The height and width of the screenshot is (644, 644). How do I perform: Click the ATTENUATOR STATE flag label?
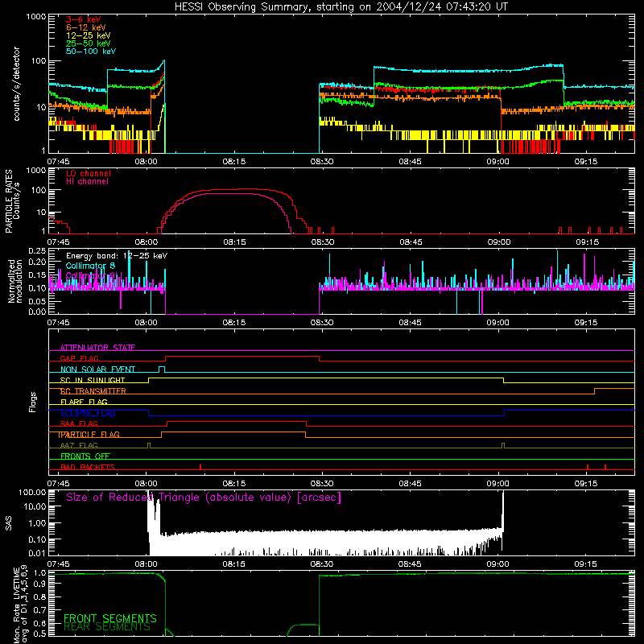pyautogui.click(x=97, y=348)
